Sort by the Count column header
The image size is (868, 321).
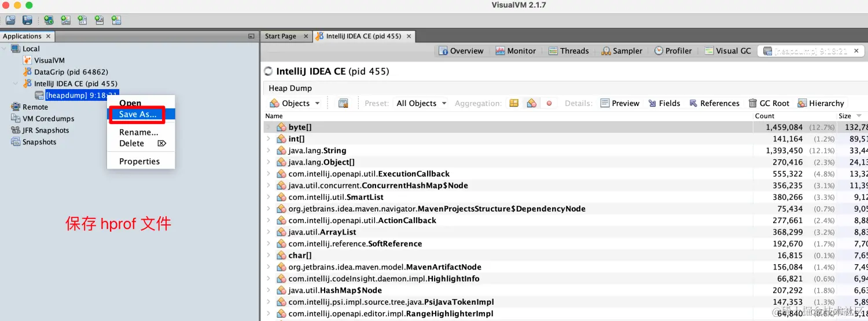click(794, 116)
